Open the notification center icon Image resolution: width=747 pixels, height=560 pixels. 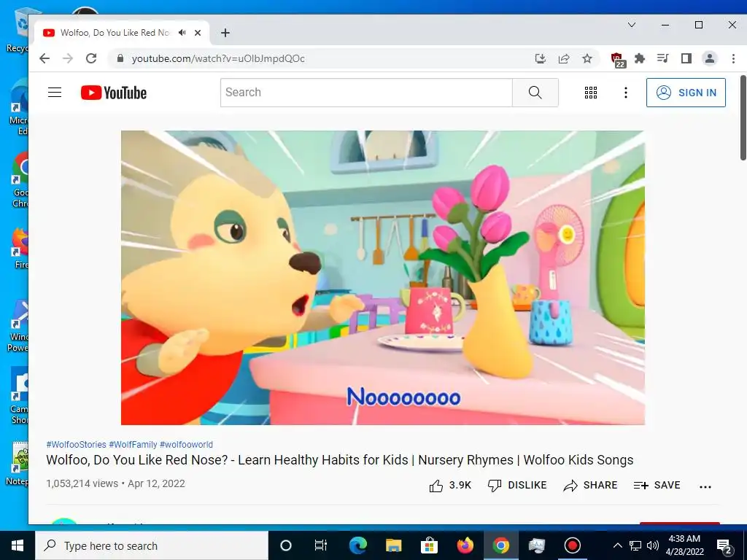click(724, 546)
